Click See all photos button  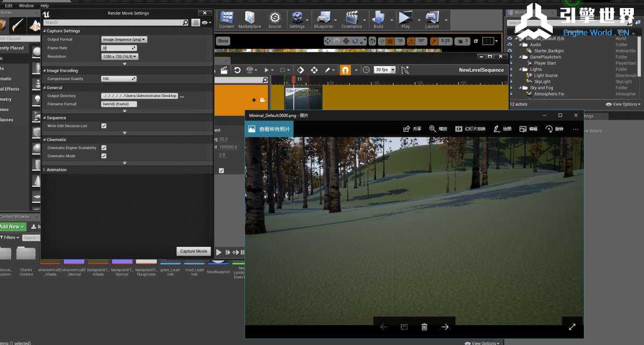268,129
